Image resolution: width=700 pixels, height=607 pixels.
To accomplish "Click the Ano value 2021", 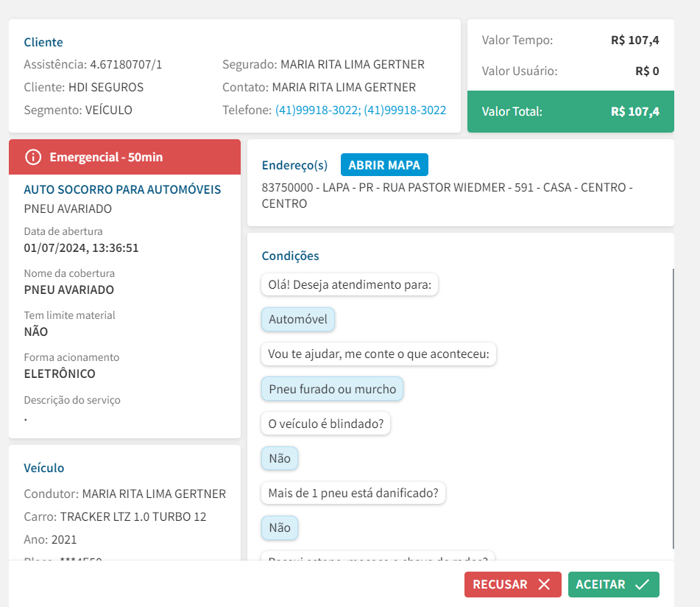I will coord(64,539).
